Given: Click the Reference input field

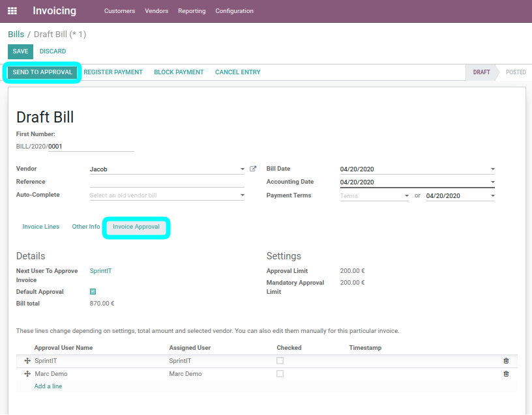Looking at the screenshot, I should click(167, 182).
